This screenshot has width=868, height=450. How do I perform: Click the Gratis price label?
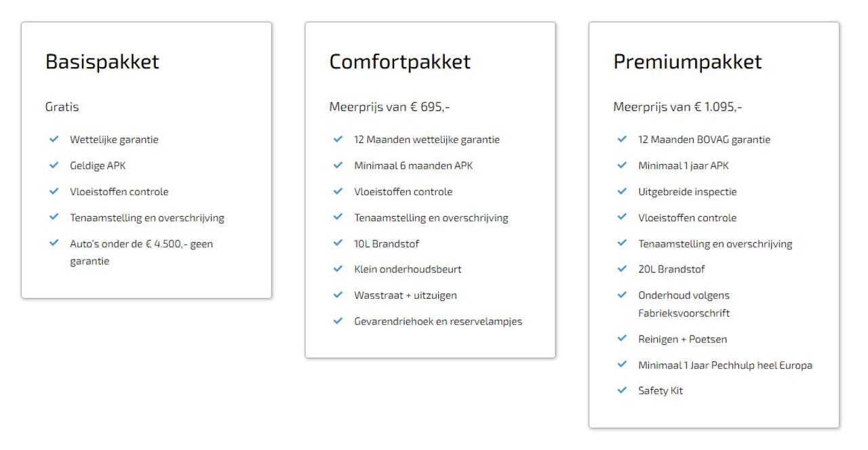(x=62, y=107)
